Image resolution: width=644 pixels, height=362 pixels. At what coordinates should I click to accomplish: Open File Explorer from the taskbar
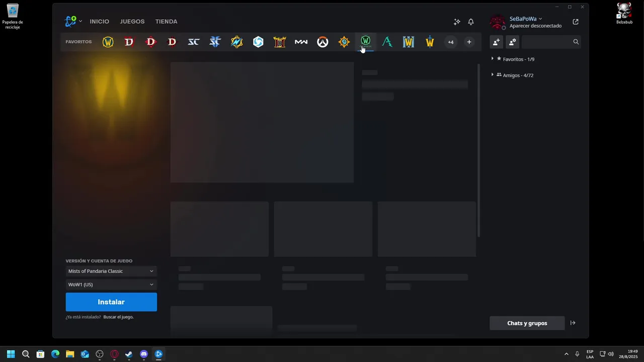click(70, 354)
